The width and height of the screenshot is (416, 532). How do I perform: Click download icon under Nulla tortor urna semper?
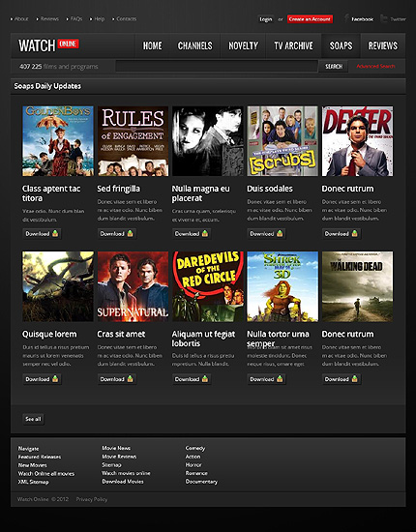point(280,379)
